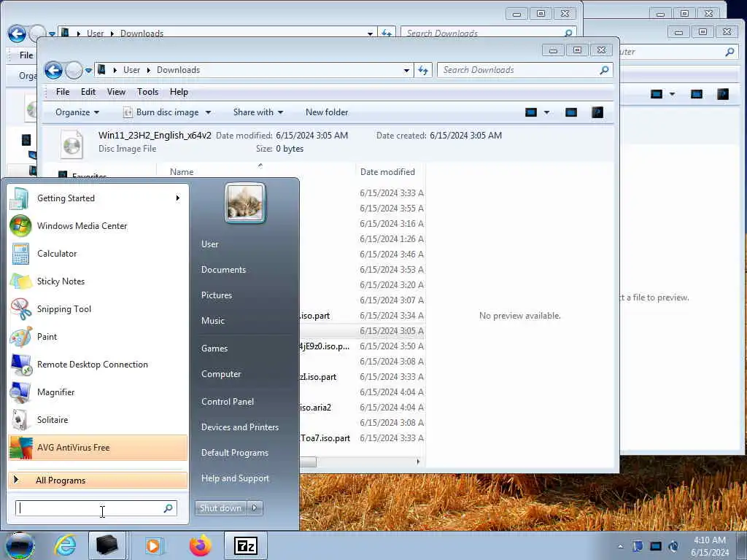The height and width of the screenshot is (560, 747).
Task: Open recent pages dropdown next to Forward
Action: tap(88, 71)
